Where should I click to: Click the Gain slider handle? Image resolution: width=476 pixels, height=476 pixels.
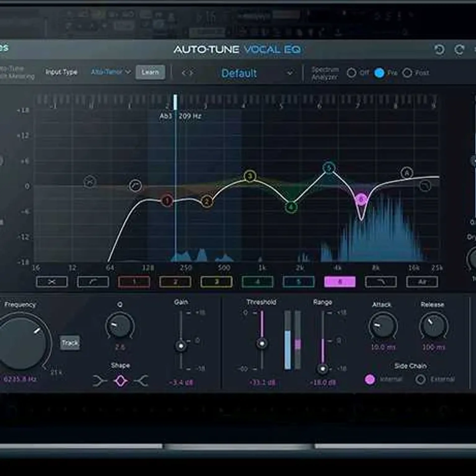pyautogui.click(x=181, y=346)
